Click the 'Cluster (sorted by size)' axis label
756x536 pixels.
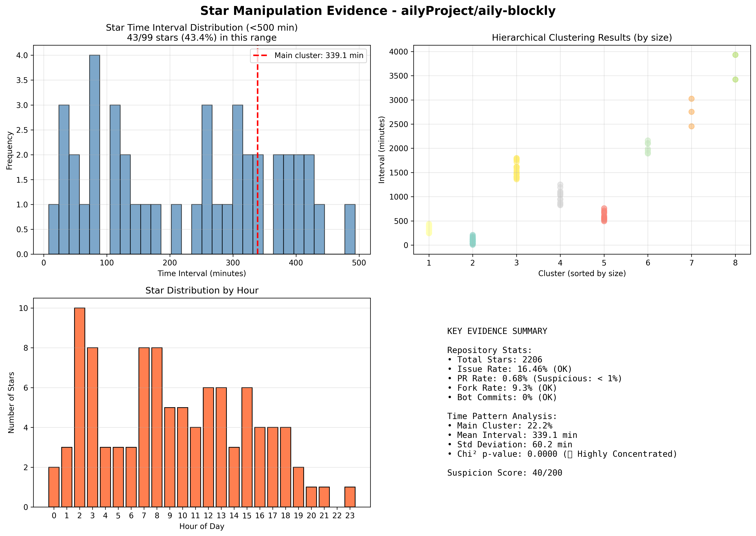click(x=582, y=273)
